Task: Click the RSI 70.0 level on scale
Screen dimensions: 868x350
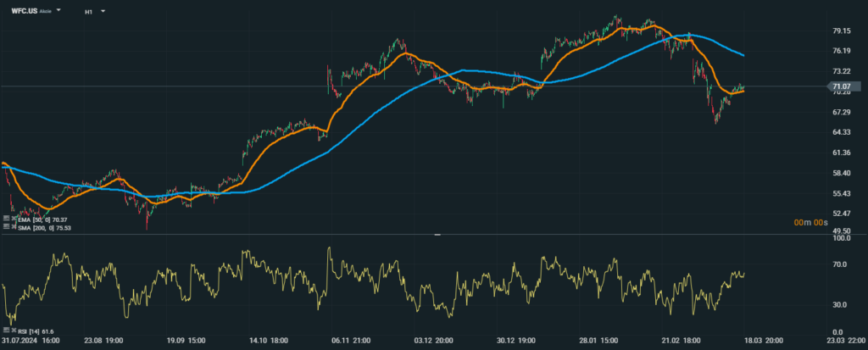Action: (841, 264)
